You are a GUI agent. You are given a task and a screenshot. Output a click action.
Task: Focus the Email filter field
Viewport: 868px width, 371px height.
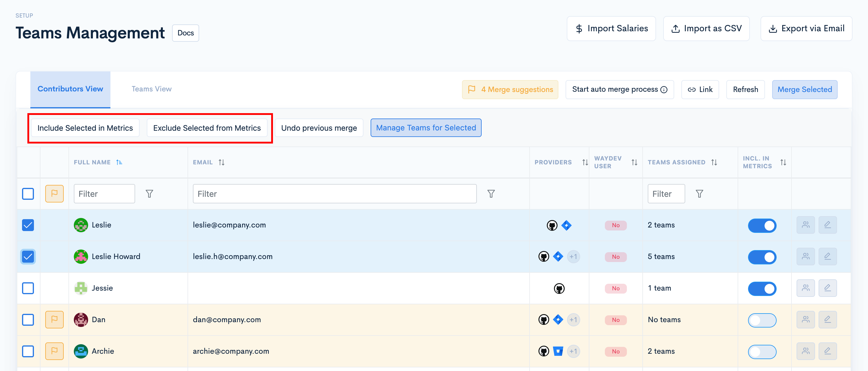335,194
